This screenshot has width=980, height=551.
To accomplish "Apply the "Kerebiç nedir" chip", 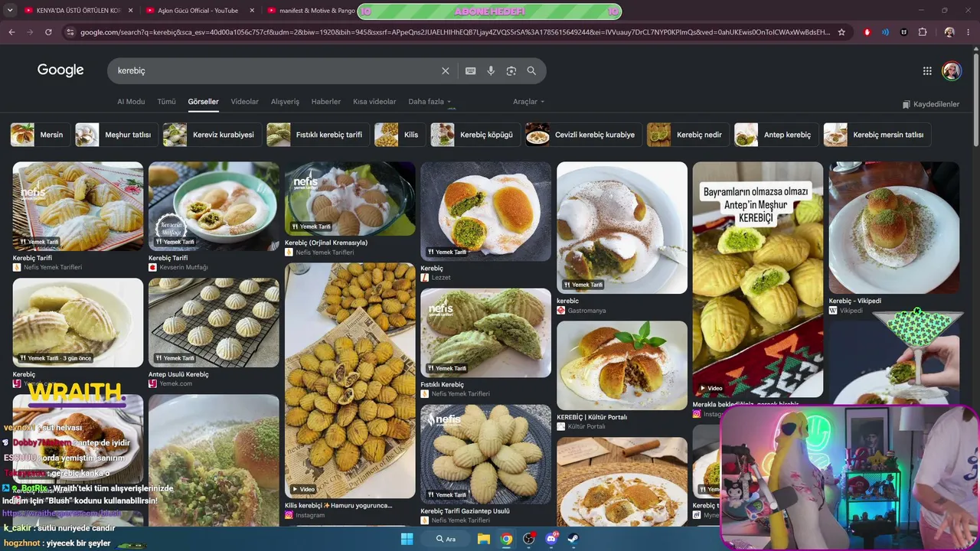I will (x=688, y=135).
